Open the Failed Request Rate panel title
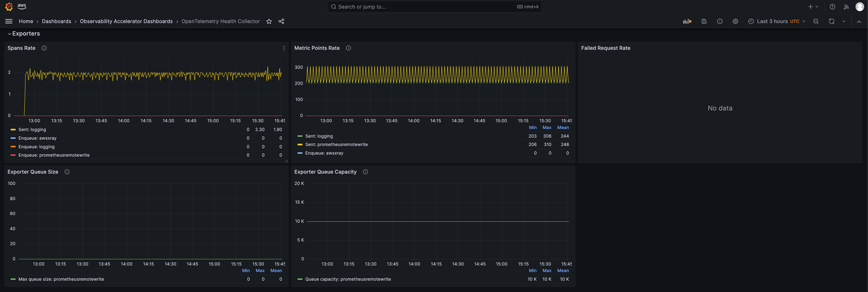 click(x=606, y=48)
